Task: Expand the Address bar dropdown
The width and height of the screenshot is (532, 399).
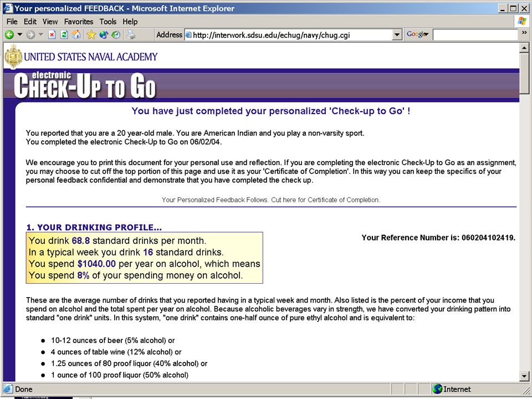Action: 397,34
